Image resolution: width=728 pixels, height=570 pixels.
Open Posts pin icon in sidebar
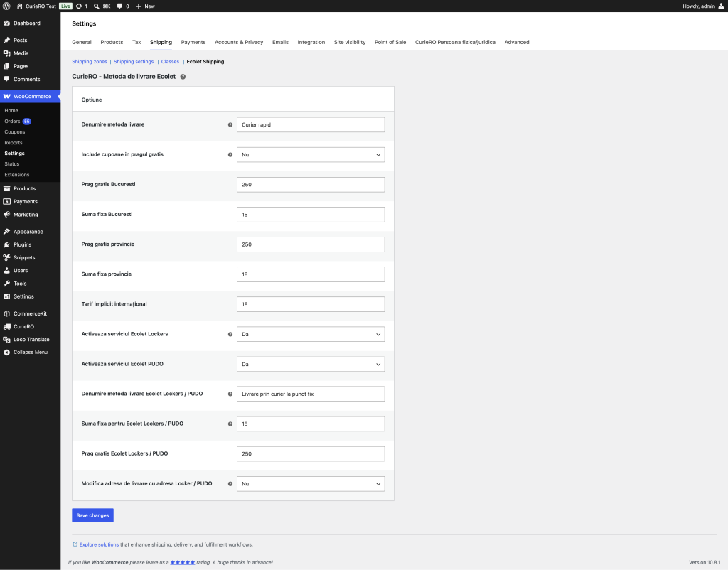pos(7,41)
